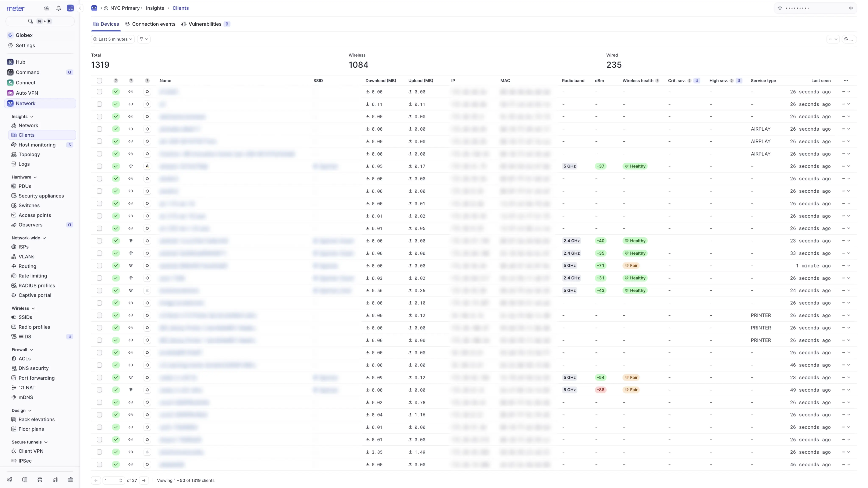The width and height of the screenshot is (868, 488).
Task: Open the search bar with the magnifier icon
Action: coord(31,21)
